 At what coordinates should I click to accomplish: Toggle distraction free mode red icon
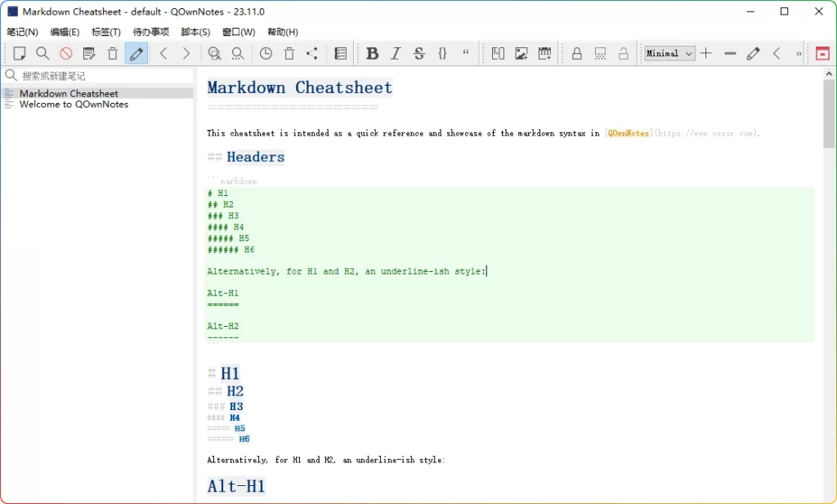822,54
